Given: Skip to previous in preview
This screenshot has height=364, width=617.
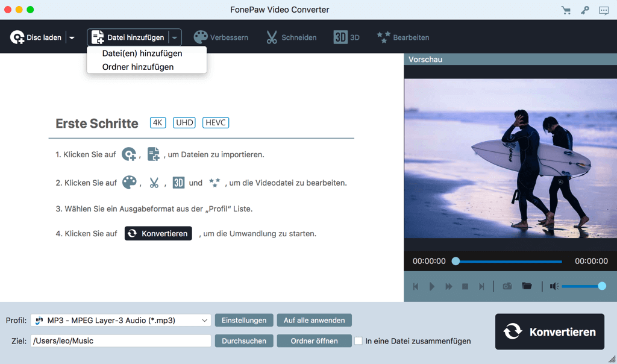Looking at the screenshot, I should (x=416, y=286).
